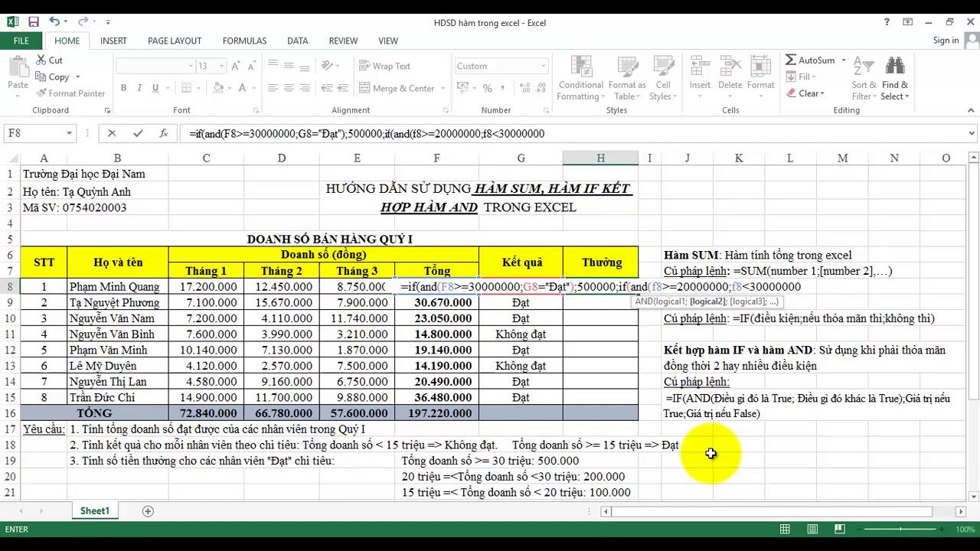Toggle Align Right for cell text

305,88
